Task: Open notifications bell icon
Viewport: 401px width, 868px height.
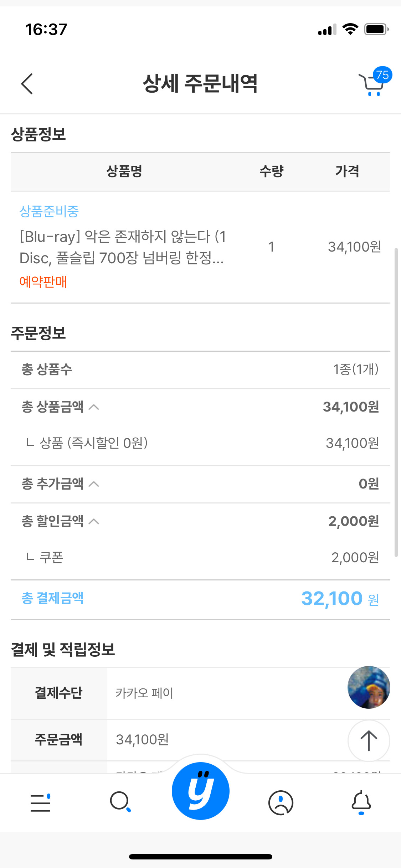Action: (x=361, y=802)
